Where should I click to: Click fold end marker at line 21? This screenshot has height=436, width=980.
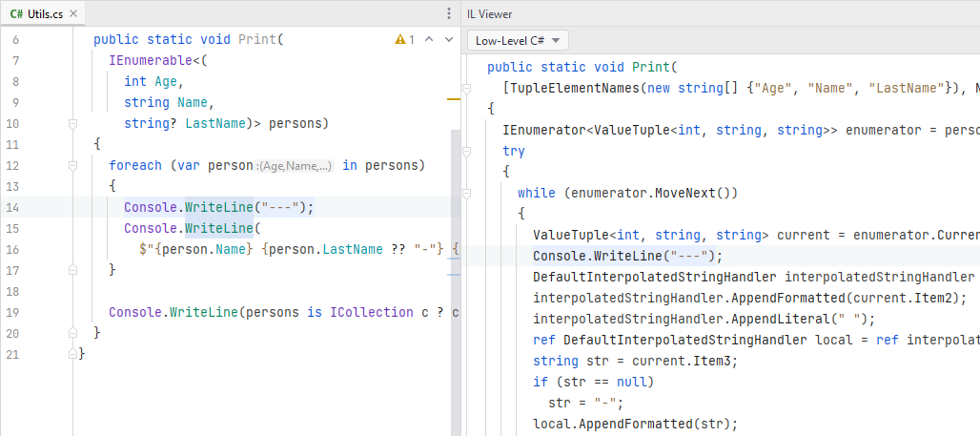pyautogui.click(x=72, y=354)
